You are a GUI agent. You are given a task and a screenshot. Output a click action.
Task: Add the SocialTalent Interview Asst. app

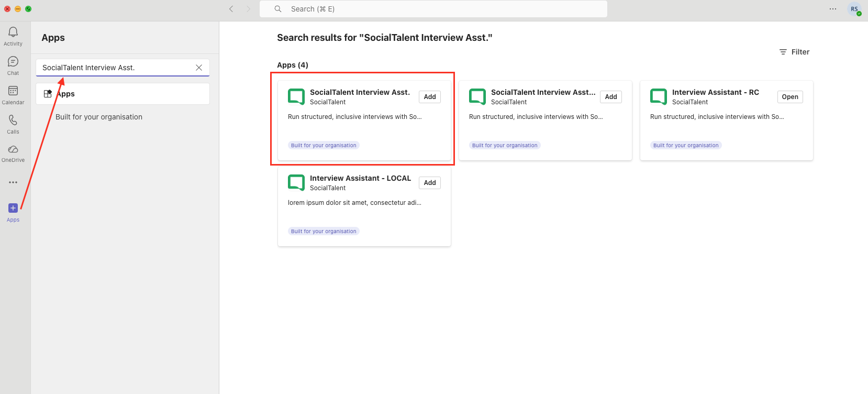(x=430, y=97)
